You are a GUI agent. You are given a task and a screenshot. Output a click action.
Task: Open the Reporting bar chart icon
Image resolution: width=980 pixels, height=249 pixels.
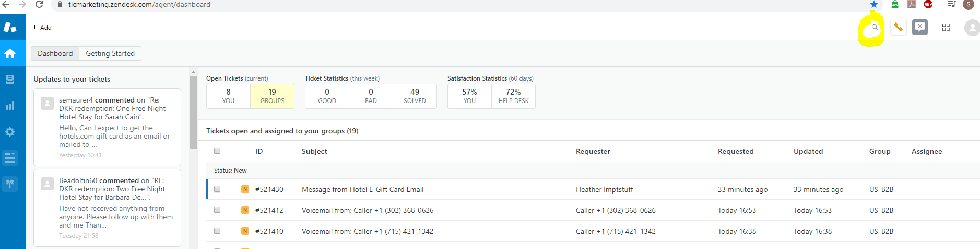coord(10,106)
